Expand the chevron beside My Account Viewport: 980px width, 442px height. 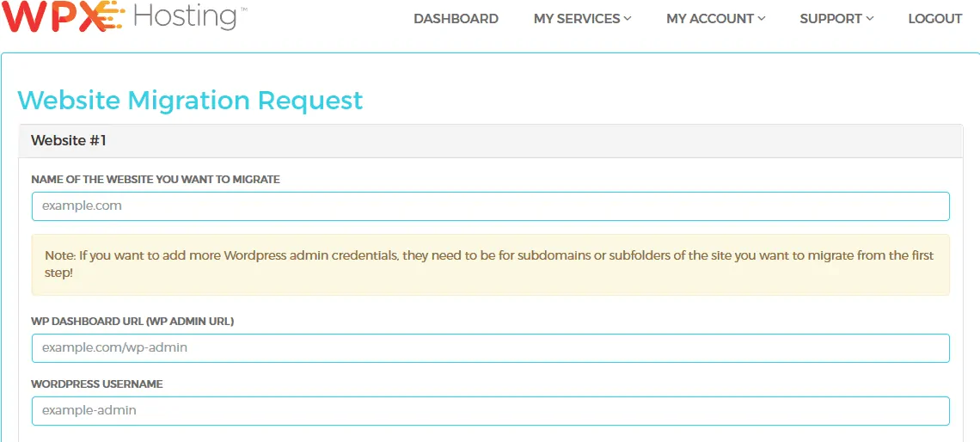pyautogui.click(x=762, y=19)
